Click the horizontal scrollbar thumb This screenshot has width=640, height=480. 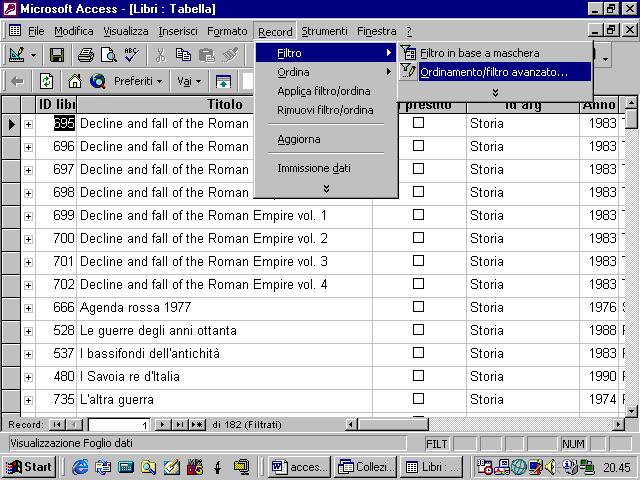click(x=393, y=424)
